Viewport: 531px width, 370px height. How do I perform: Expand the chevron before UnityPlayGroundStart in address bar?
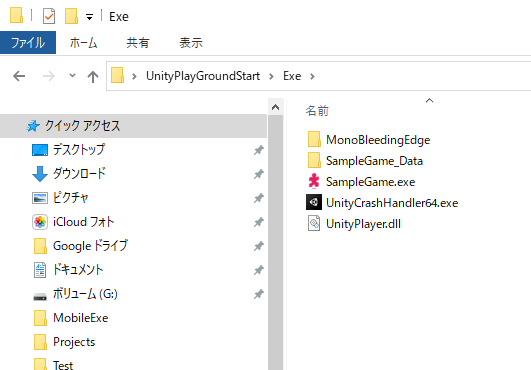click(134, 77)
